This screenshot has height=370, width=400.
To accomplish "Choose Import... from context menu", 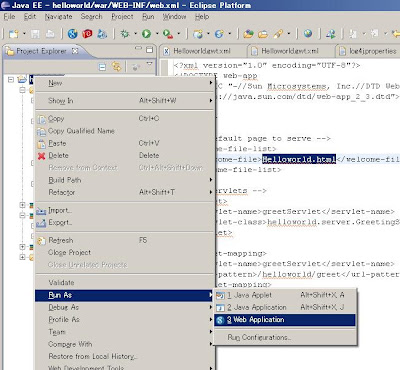I will tap(125, 210).
